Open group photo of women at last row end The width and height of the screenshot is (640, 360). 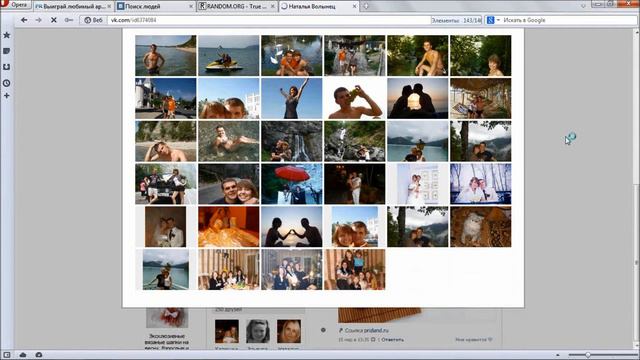point(355,270)
